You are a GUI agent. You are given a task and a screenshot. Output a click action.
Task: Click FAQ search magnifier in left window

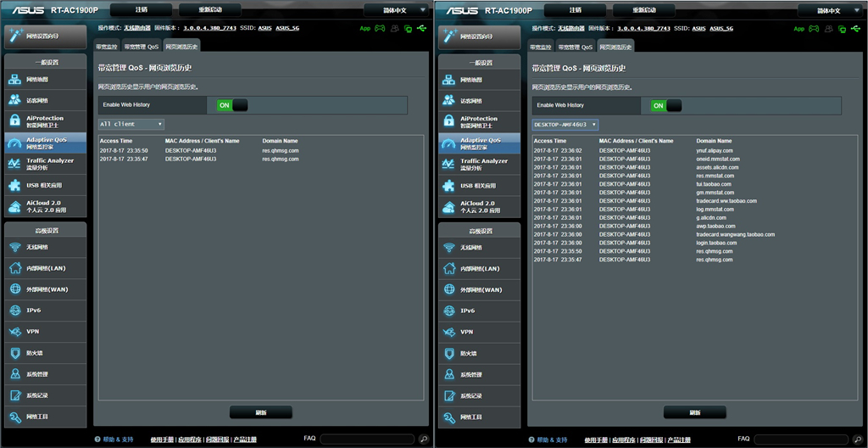pyautogui.click(x=424, y=439)
